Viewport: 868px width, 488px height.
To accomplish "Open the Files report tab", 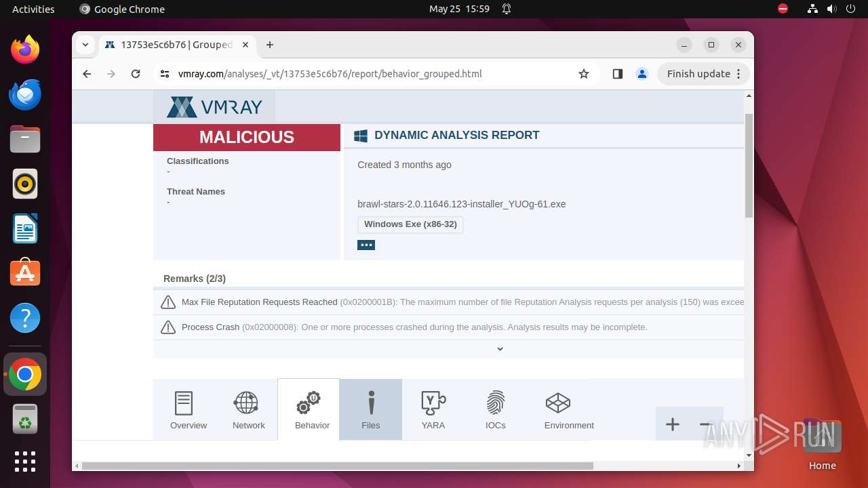I will (371, 410).
